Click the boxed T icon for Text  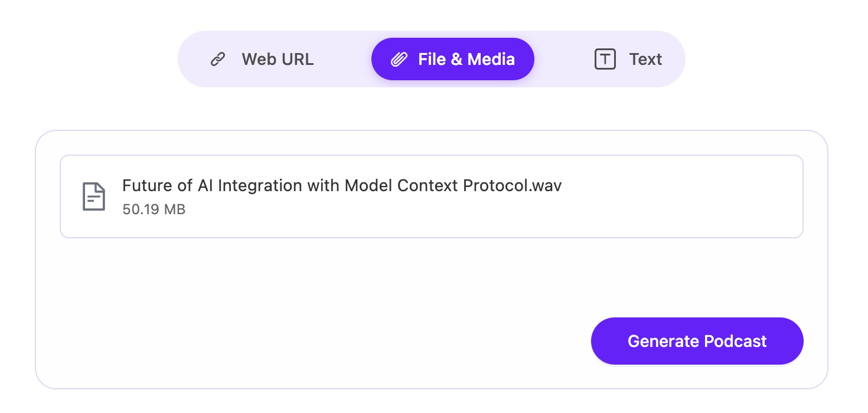coord(605,60)
